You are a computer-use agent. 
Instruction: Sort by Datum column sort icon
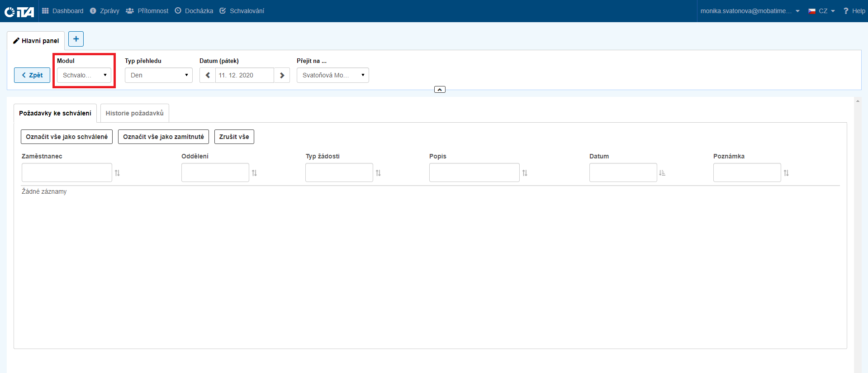tap(662, 173)
